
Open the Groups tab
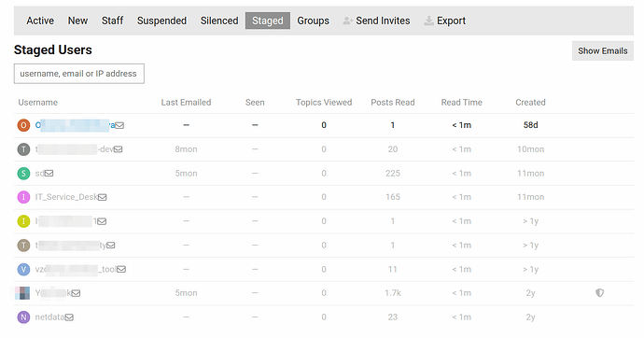pos(313,21)
